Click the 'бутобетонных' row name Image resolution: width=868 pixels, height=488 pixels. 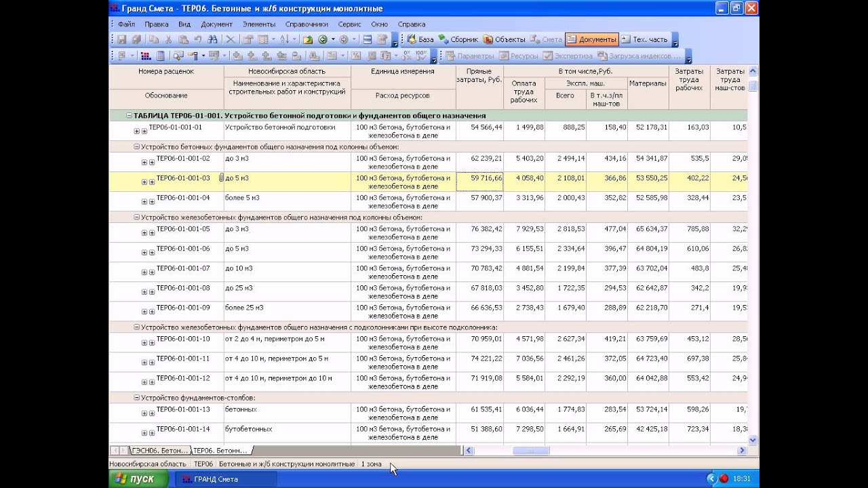coord(249,429)
